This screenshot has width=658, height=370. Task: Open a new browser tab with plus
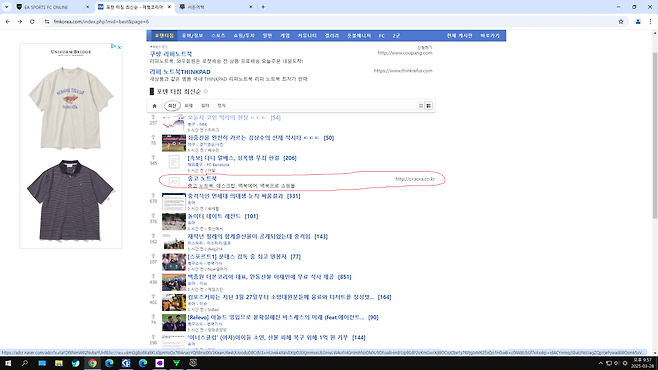263,7
